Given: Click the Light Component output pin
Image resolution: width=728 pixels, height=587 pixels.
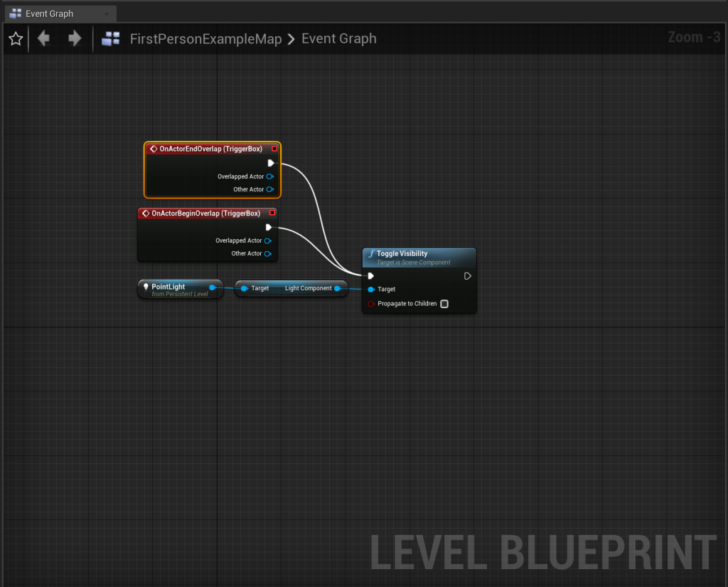Looking at the screenshot, I should click(337, 288).
